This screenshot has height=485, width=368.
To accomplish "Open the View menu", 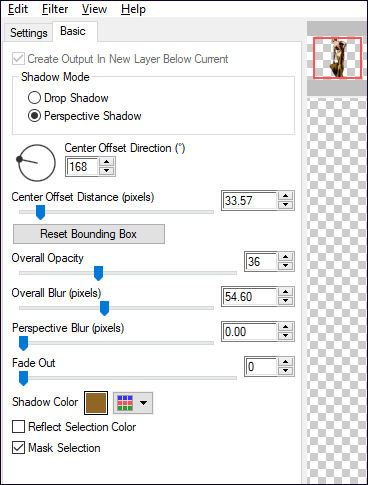I will click(x=95, y=9).
